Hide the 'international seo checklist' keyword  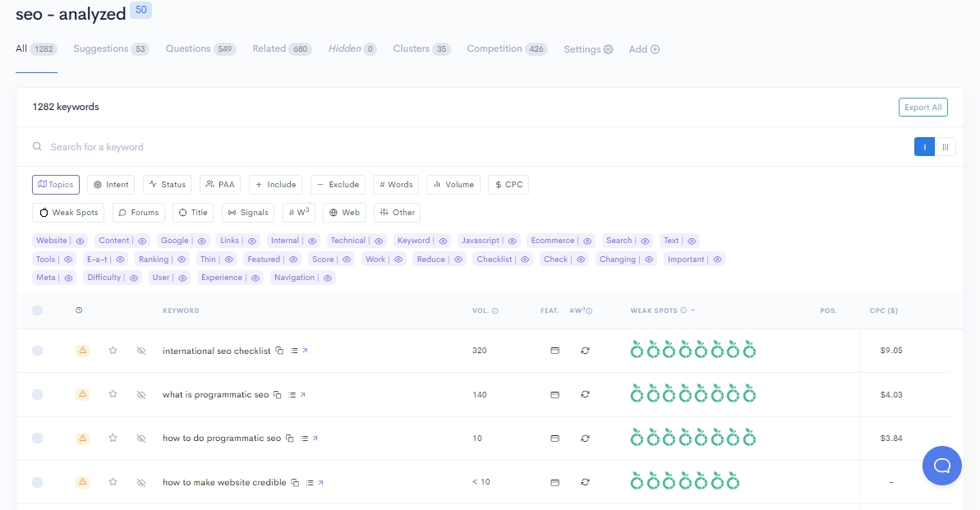click(141, 351)
